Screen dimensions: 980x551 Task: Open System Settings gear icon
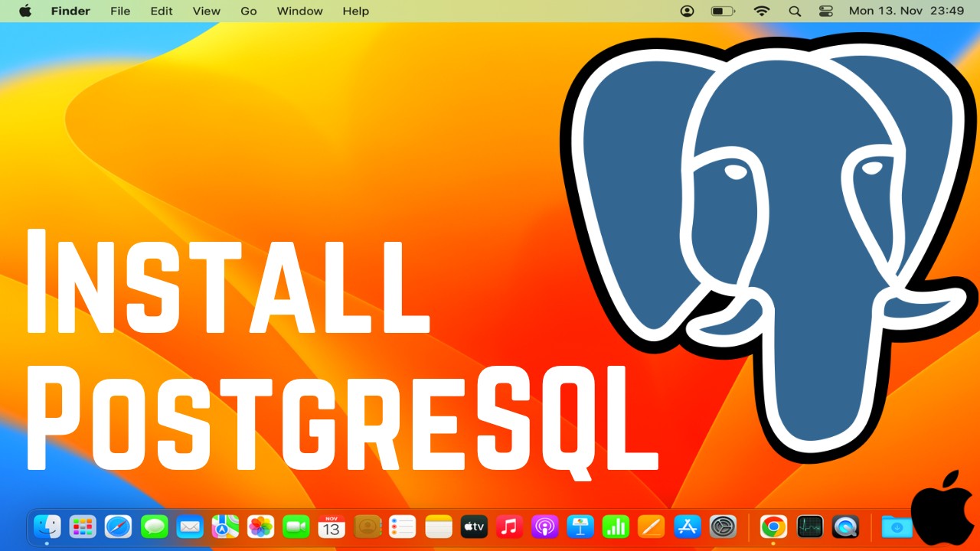tap(723, 527)
